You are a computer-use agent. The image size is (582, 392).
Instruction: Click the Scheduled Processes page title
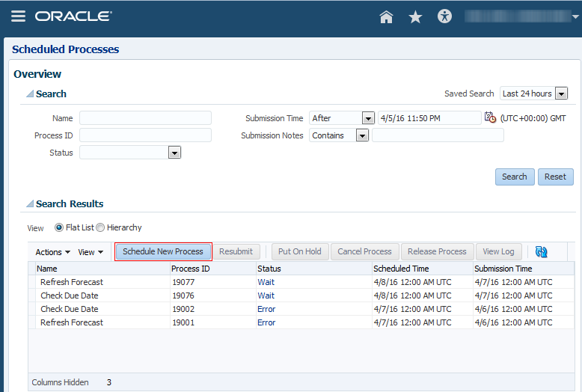point(65,49)
